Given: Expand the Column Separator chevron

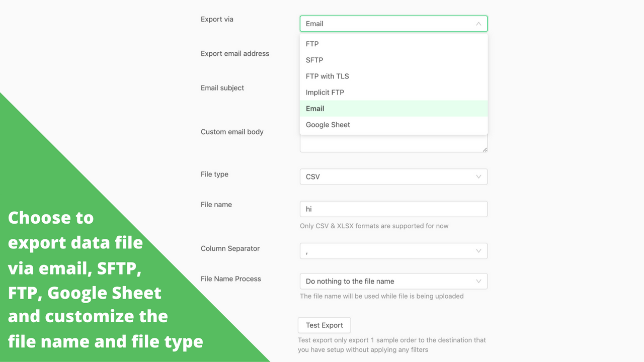Looking at the screenshot, I should click(x=478, y=251).
